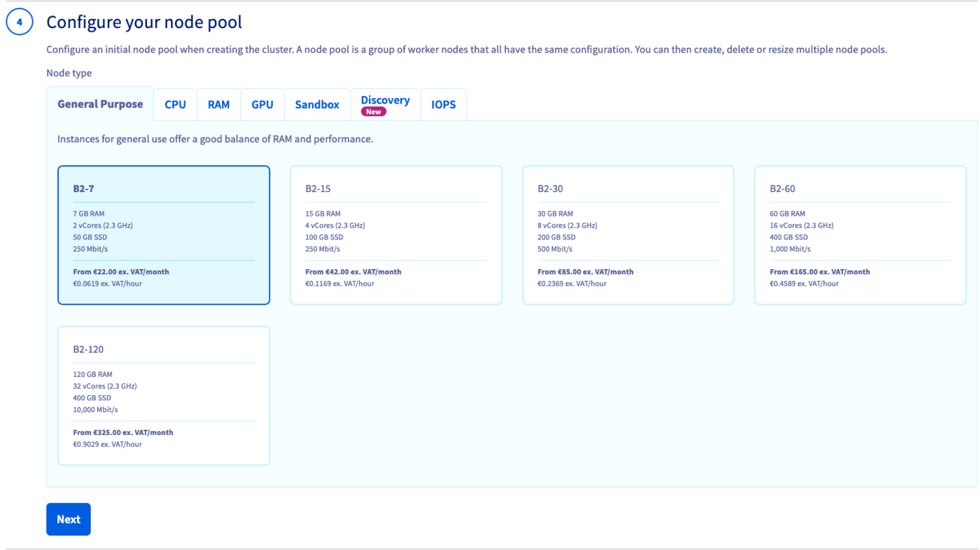This screenshot has height=550, width=980.
Task: Click the 'Configure your node pool' heading
Action: 144,22
